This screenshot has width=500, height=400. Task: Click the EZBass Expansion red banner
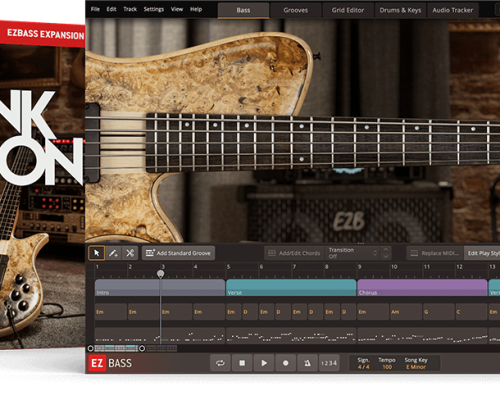43,34
